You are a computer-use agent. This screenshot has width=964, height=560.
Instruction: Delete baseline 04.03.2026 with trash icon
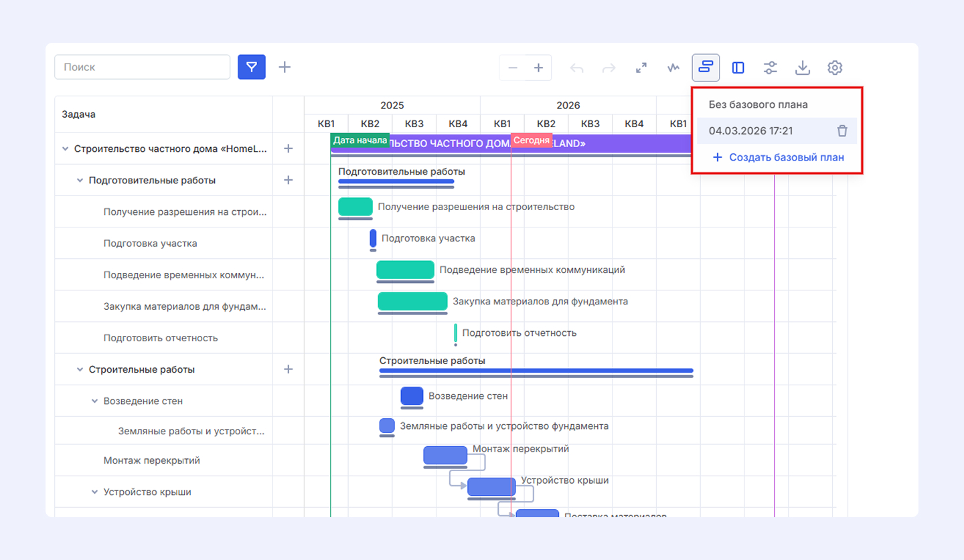click(x=842, y=131)
